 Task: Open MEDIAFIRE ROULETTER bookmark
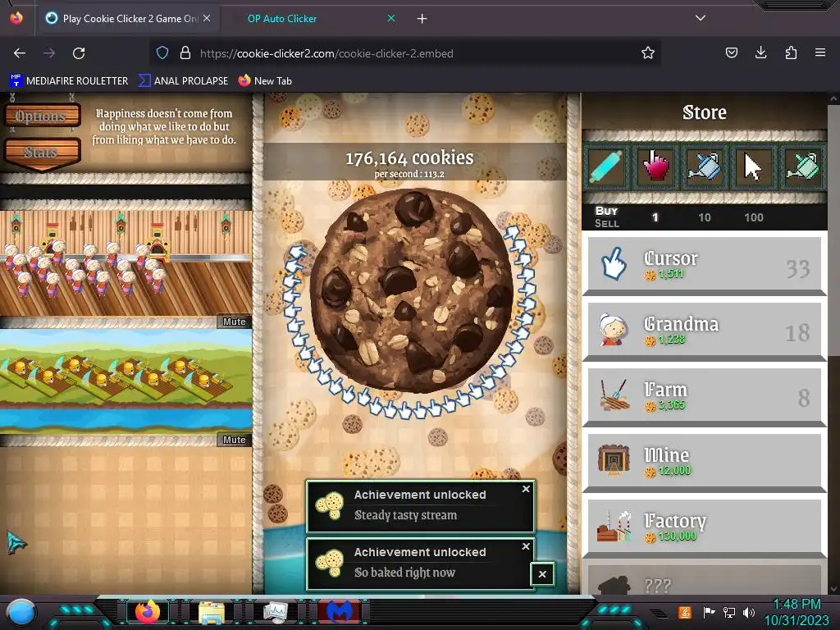69,81
